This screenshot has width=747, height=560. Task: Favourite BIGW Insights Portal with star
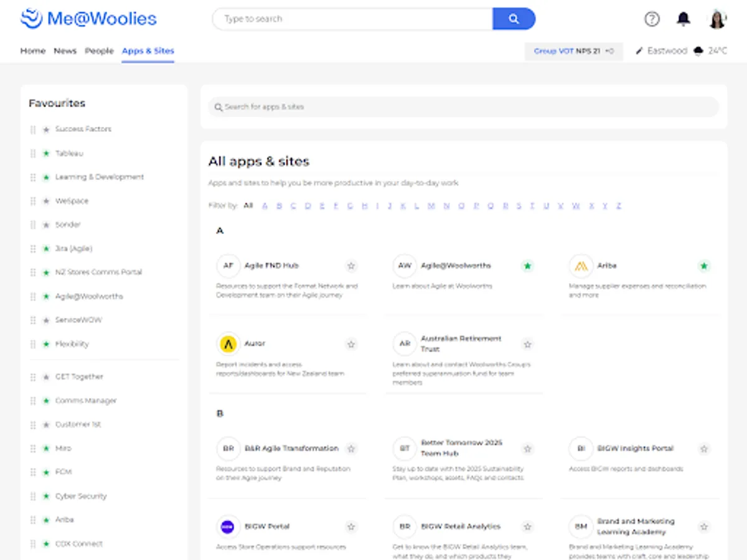(703, 449)
